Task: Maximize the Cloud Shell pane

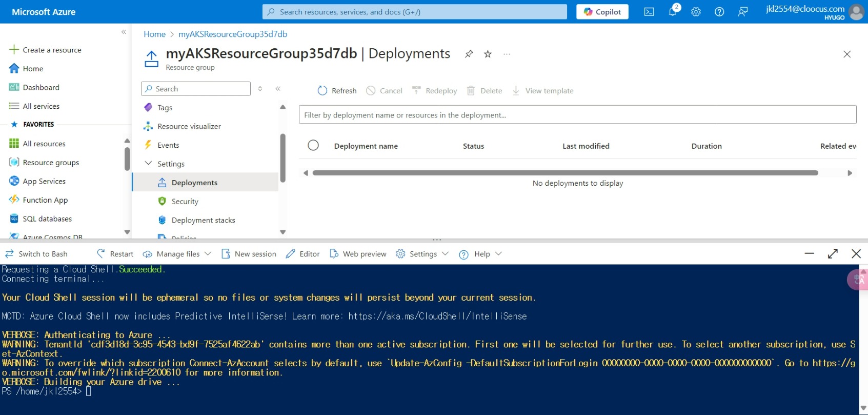Action: point(833,253)
